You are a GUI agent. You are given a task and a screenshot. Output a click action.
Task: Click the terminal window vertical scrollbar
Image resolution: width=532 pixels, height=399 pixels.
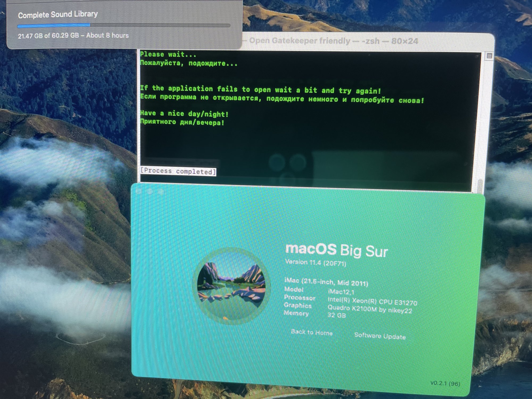(480, 186)
